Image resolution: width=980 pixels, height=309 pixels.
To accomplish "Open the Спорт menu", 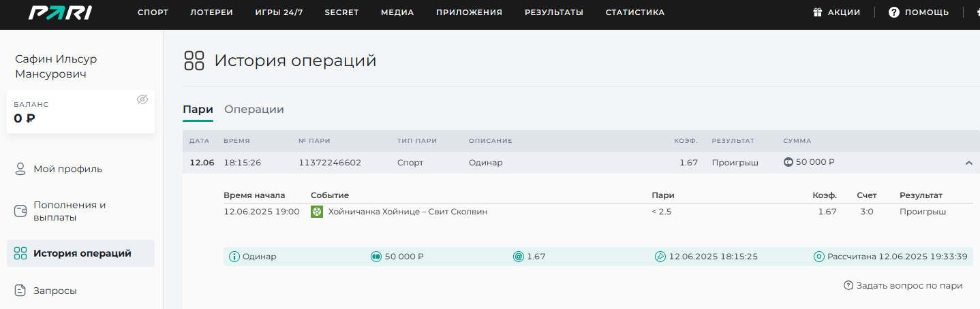I will (x=153, y=12).
